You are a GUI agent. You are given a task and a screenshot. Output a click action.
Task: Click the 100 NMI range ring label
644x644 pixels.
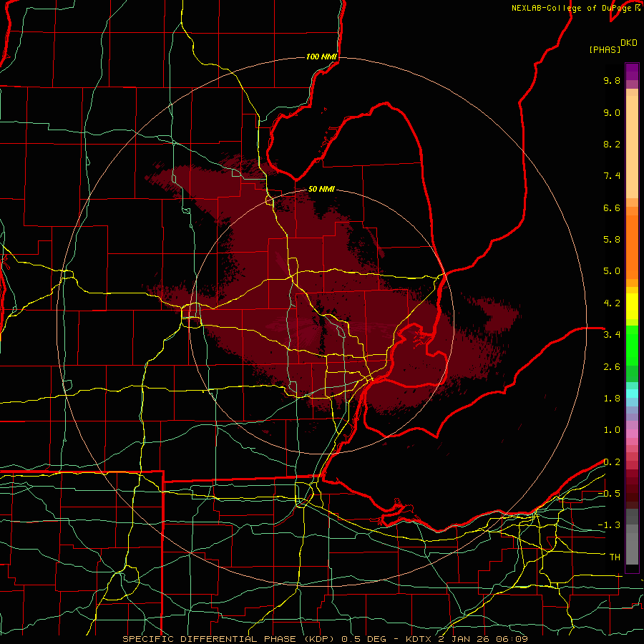321,57
